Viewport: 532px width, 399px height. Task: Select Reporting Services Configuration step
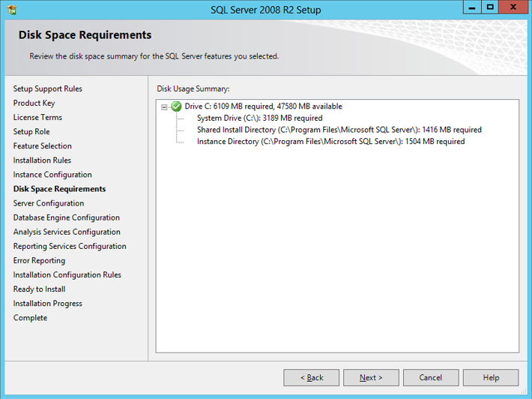tap(70, 246)
